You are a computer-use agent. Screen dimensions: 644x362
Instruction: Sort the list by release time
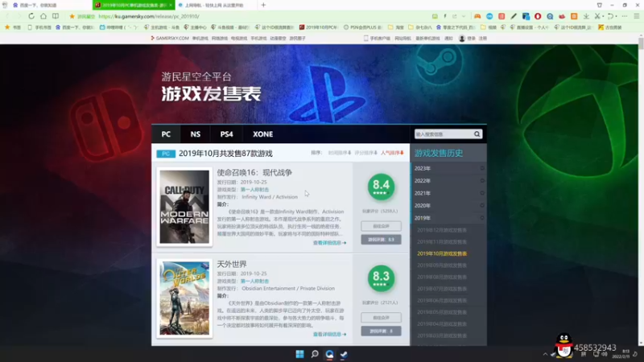click(x=339, y=153)
